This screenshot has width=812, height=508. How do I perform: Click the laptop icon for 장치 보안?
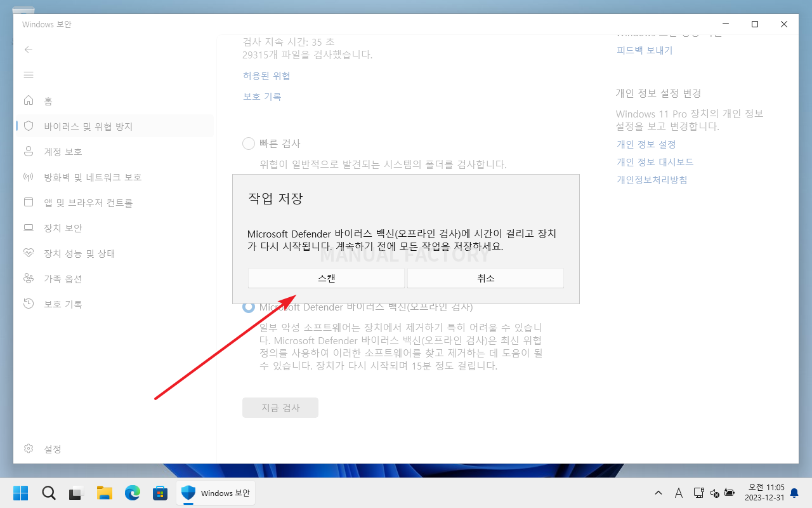point(29,227)
